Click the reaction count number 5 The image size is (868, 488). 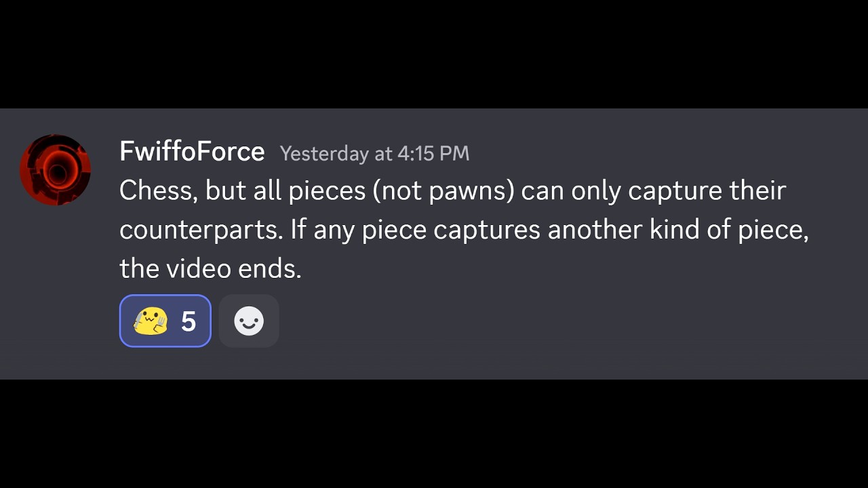189,321
